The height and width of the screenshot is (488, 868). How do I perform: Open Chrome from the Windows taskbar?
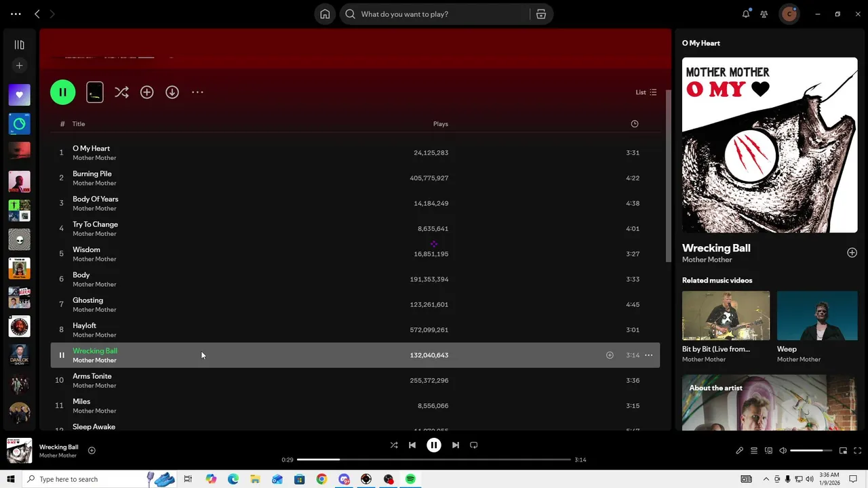click(321, 479)
